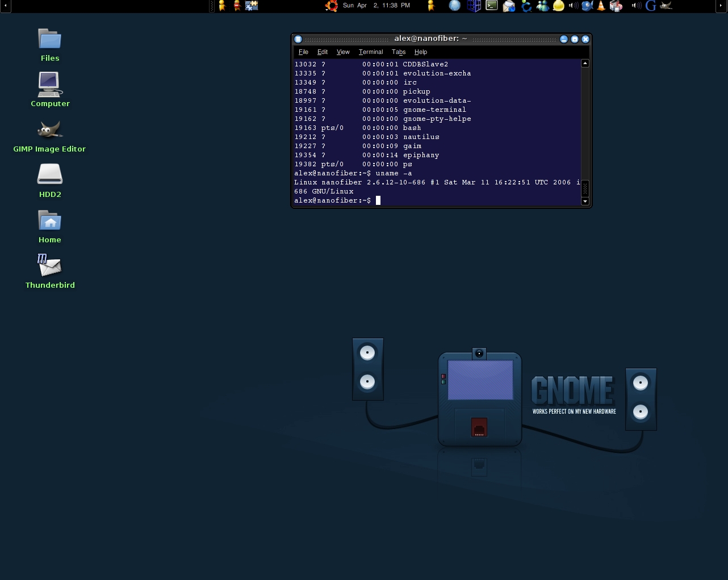Open the Ubuntu logo main menu
This screenshot has width=728, height=580.
pos(332,6)
